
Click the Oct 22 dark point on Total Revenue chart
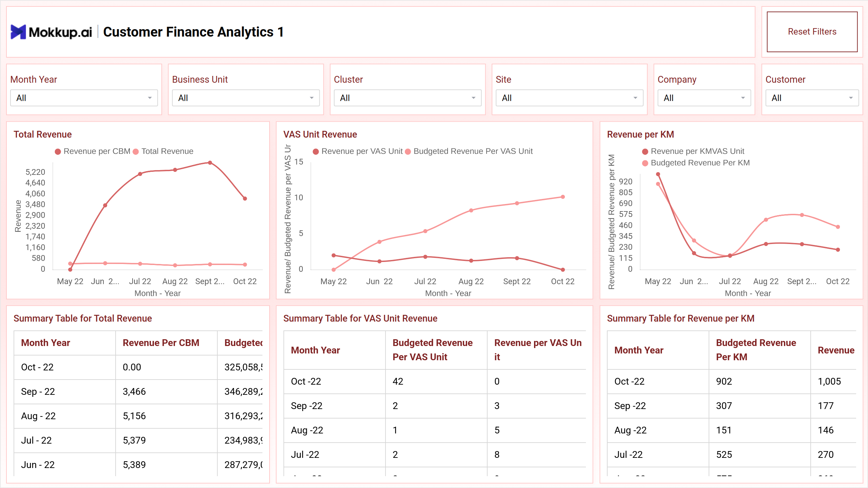click(245, 199)
